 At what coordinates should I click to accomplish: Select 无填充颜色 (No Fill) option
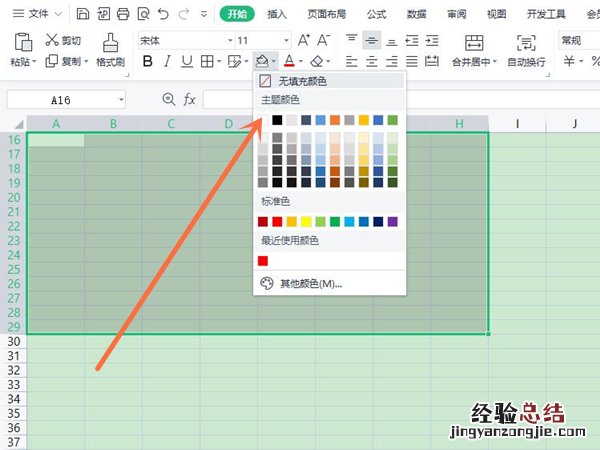point(301,80)
